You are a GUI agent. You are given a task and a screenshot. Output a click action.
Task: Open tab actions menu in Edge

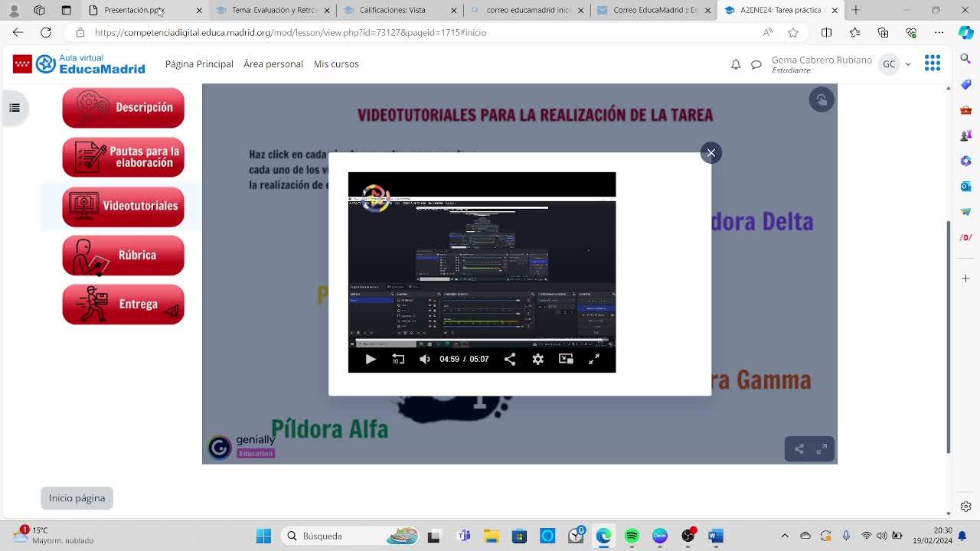point(66,10)
